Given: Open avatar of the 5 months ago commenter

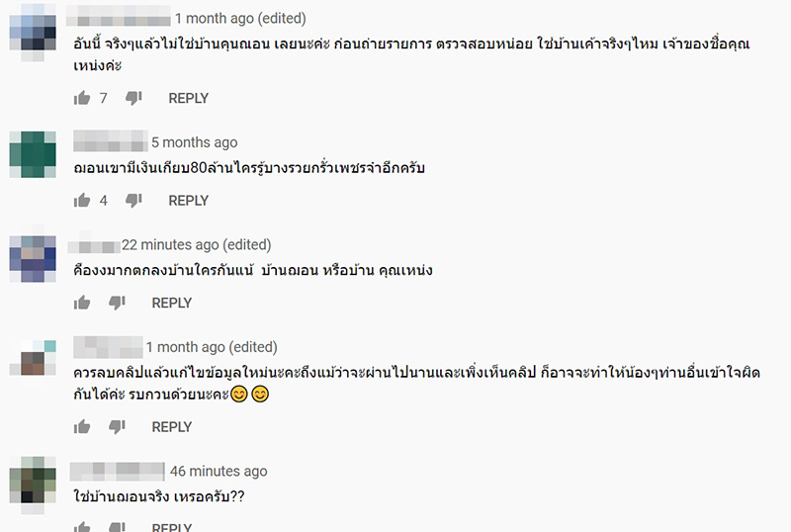Looking at the screenshot, I should (x=34, y=153).
